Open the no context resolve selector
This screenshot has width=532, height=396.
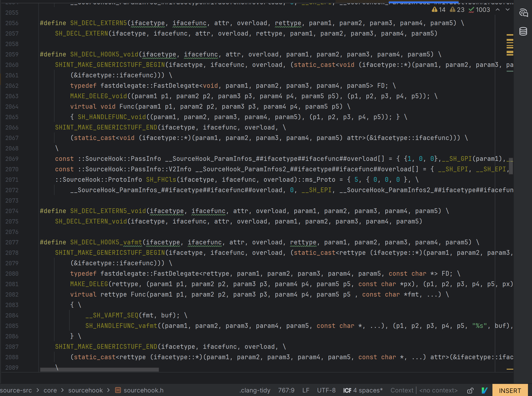click(438, 390)
